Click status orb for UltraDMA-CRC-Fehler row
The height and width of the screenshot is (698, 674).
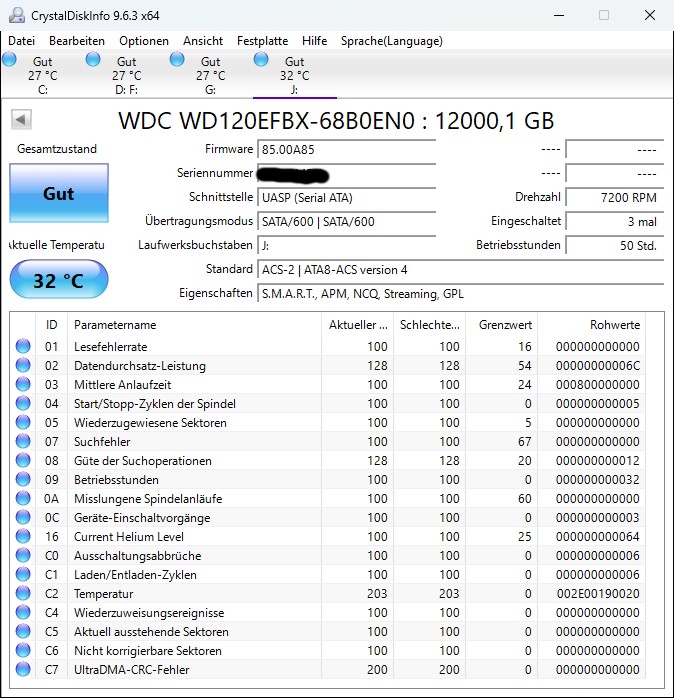pyautogui.click(x=23, y=670)
